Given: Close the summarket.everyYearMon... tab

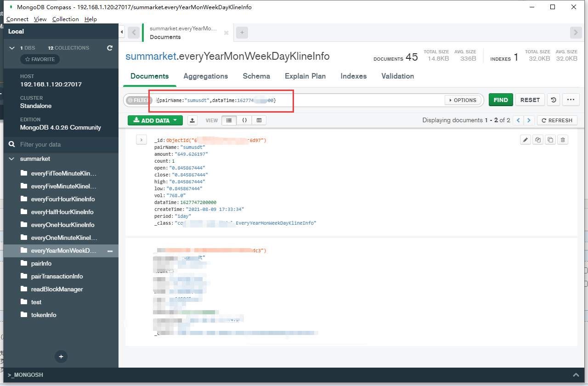Looking at the screenshot, I should click(226, 33).
